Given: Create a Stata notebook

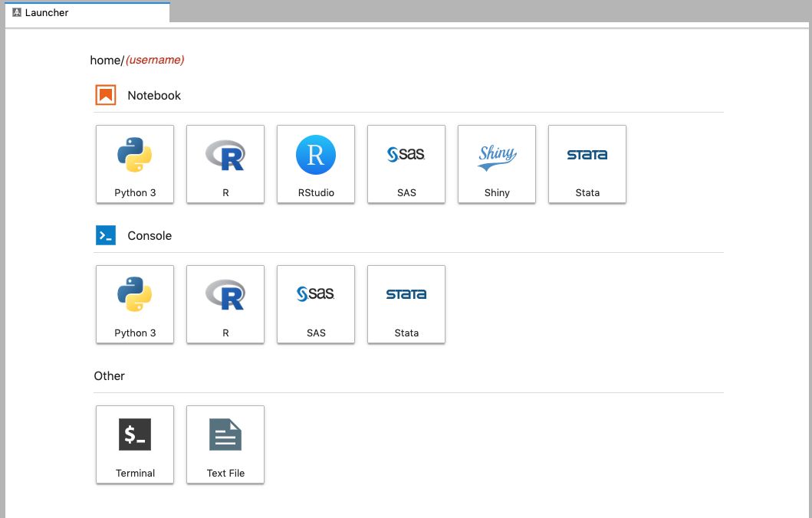Looking at the screenshot, I should click(x=587, y=164).
